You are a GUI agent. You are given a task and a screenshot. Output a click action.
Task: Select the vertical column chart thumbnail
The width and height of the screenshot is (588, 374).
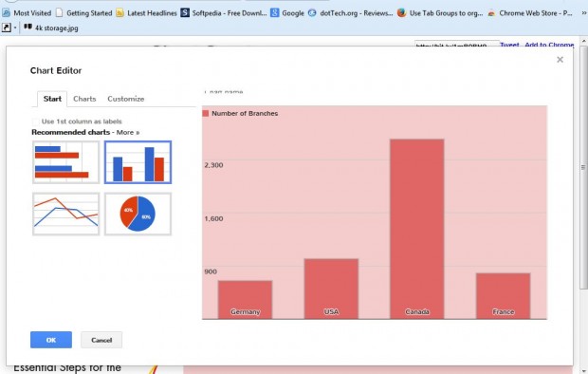(138, 162)
